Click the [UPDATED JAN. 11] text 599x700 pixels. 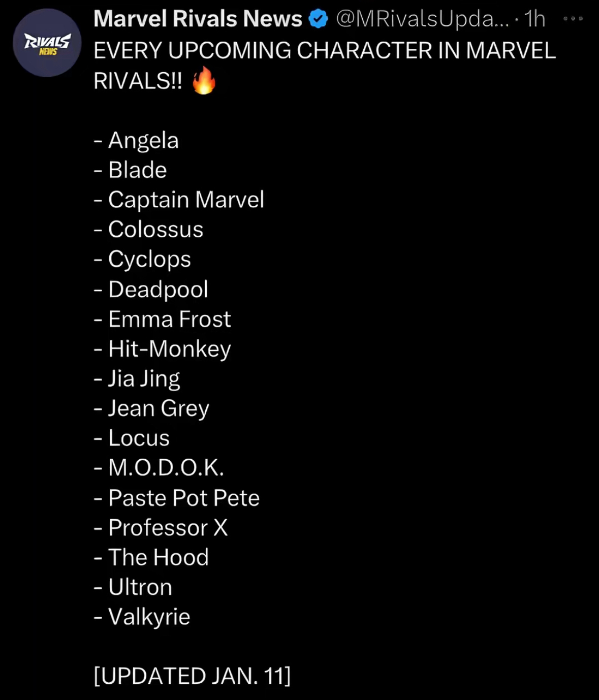192,676
